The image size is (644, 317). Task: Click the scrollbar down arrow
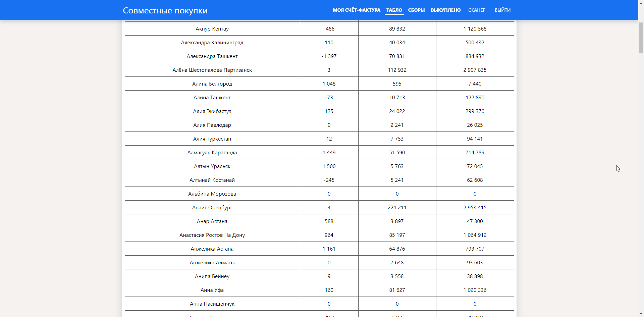coord(641,314)
